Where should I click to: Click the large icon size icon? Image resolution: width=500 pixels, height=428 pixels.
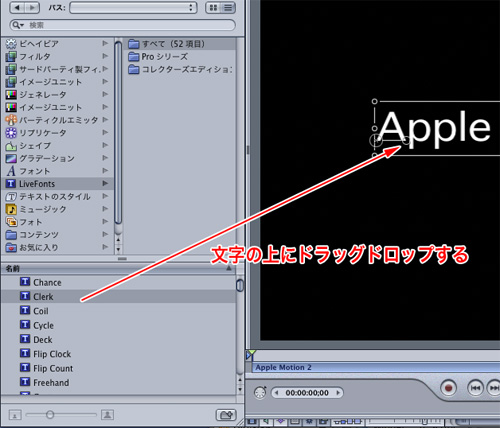[x=107, y=415]
